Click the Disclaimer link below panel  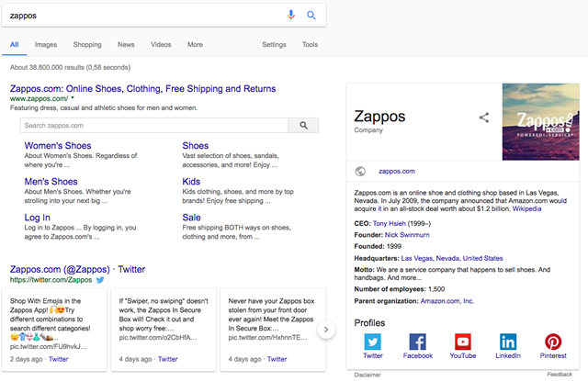(367, 375)
